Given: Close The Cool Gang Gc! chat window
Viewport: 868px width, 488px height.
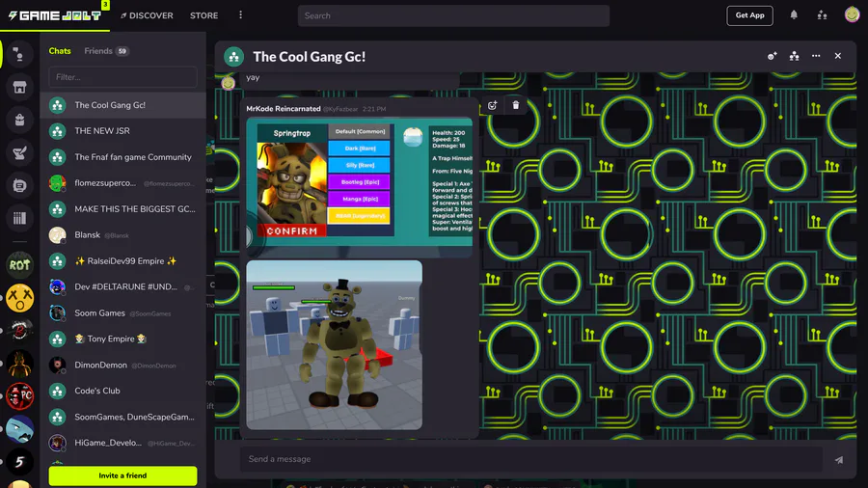Looking at the screenshot, I should [x=837, y=56].
